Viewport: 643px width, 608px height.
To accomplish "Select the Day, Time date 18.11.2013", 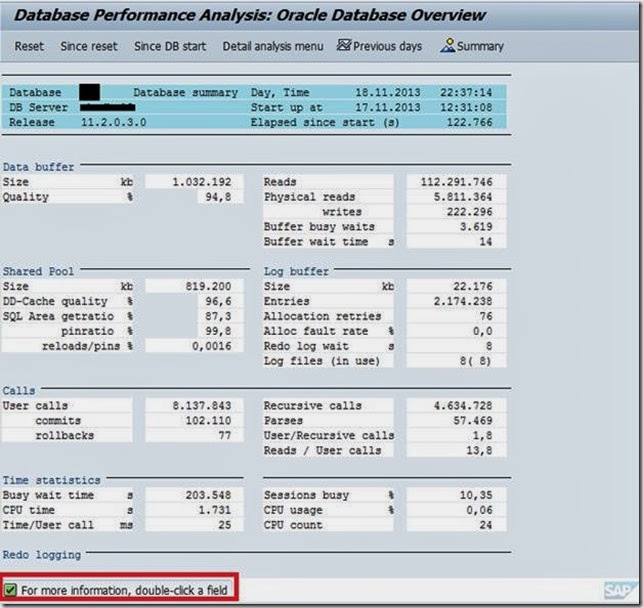I will tap(388, 92).
